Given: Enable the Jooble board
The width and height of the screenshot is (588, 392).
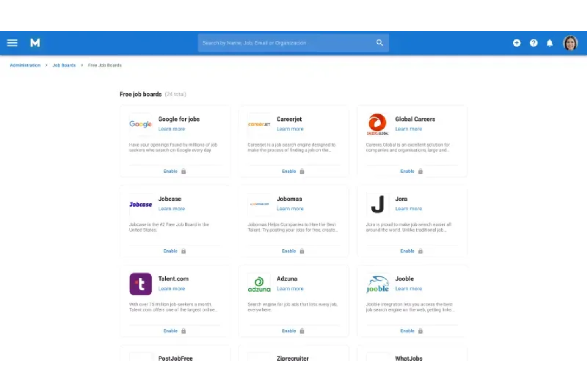Looking at the screenshot, I should (407, 331).
